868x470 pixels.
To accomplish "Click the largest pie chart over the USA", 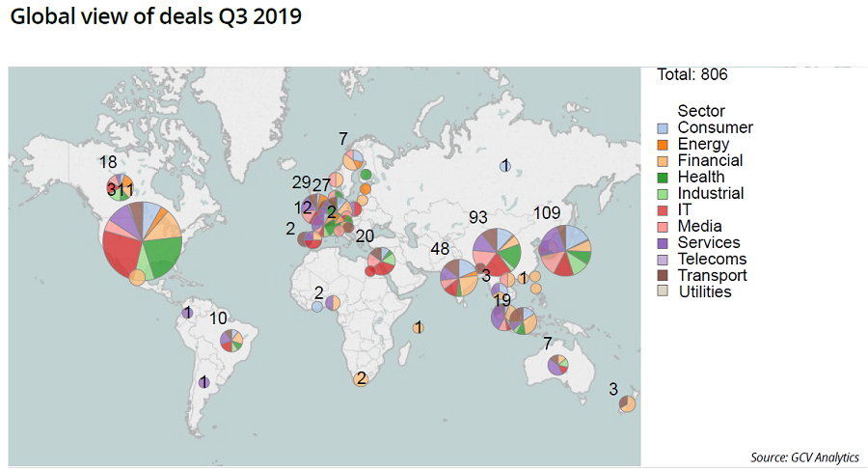I will tap(143, 240).
